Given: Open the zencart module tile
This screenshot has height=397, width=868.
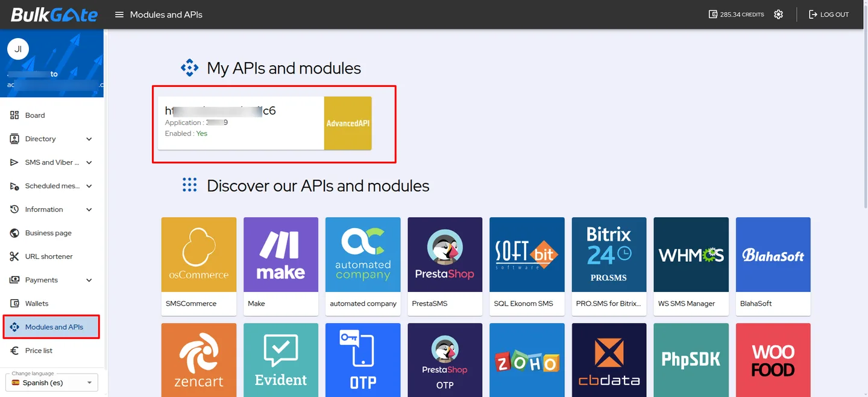Looking at the screenshot, I should point(199,360).
